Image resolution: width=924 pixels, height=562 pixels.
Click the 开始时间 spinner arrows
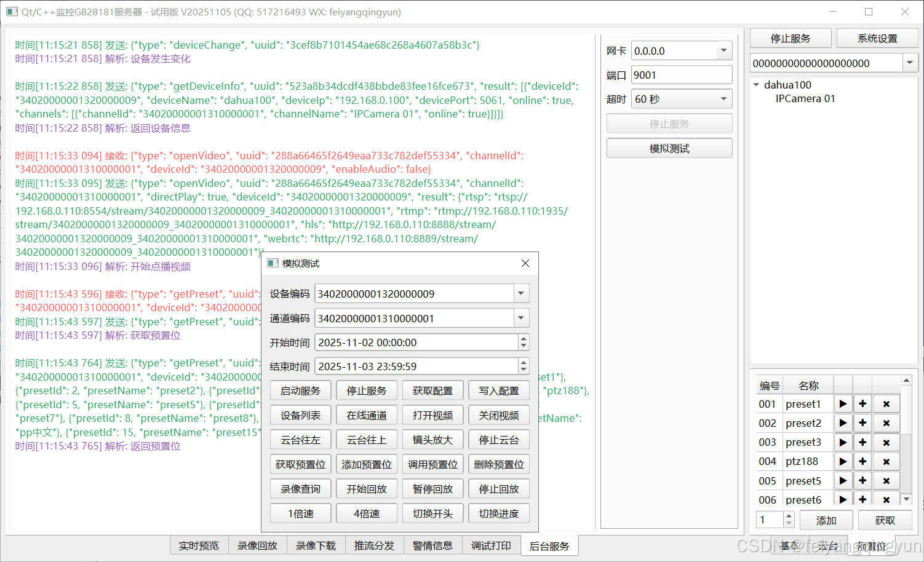(x=524, y=342)
